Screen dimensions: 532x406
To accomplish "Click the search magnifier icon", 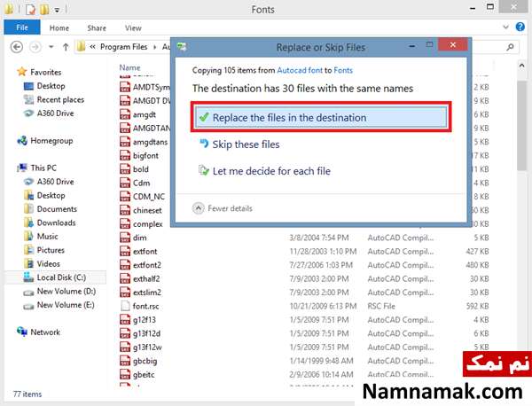I will click(510, 47).
